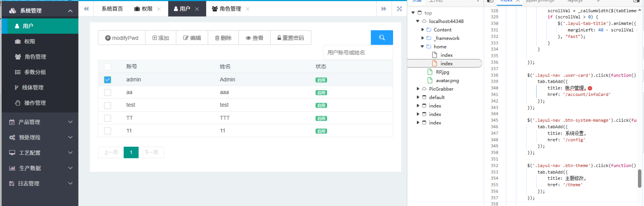This screenshot has height=206, width=644.
Task: Click page 1 in pagination
Action: pos(131,152)
